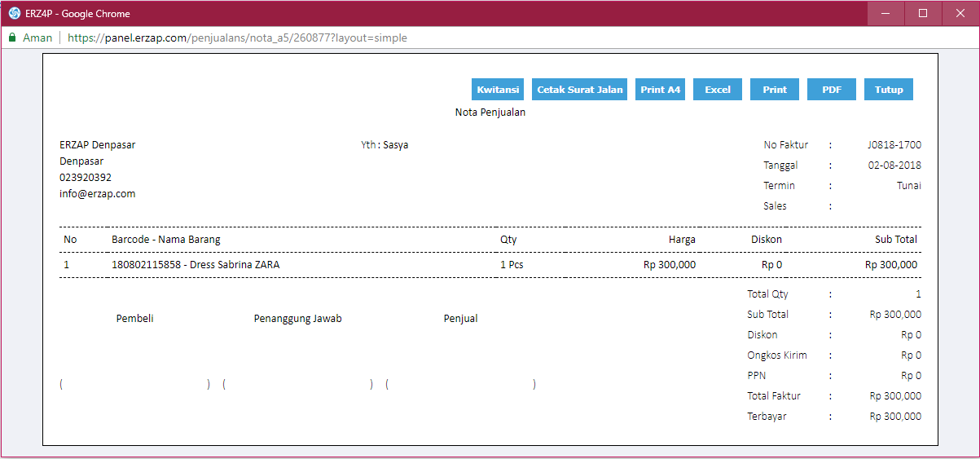Click the Harga column header

pos(683,240)
